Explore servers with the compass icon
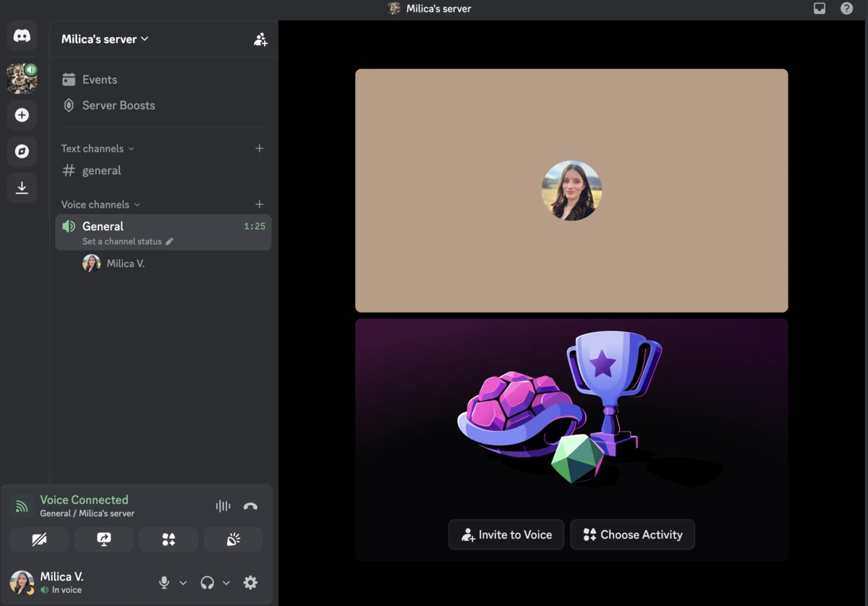The height and width of the screenshot is (606, 868). [x=22, y=151]
